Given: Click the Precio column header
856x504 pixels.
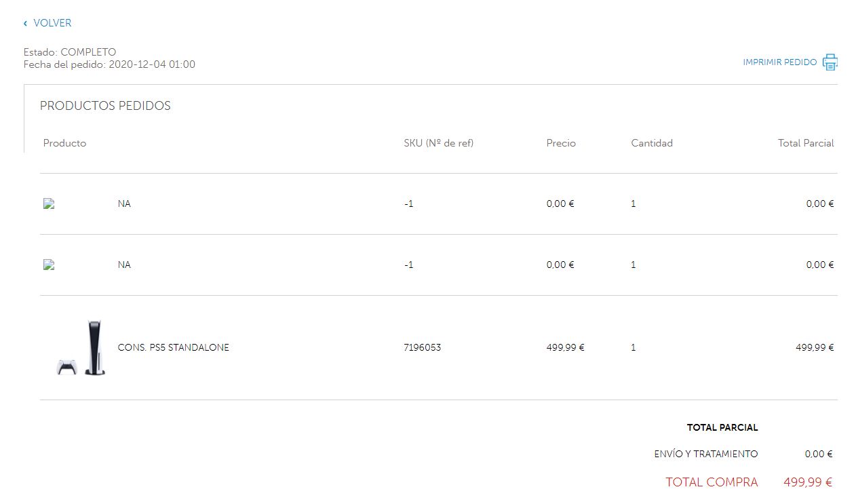Looking at the screenshot, I should [561, 143].
